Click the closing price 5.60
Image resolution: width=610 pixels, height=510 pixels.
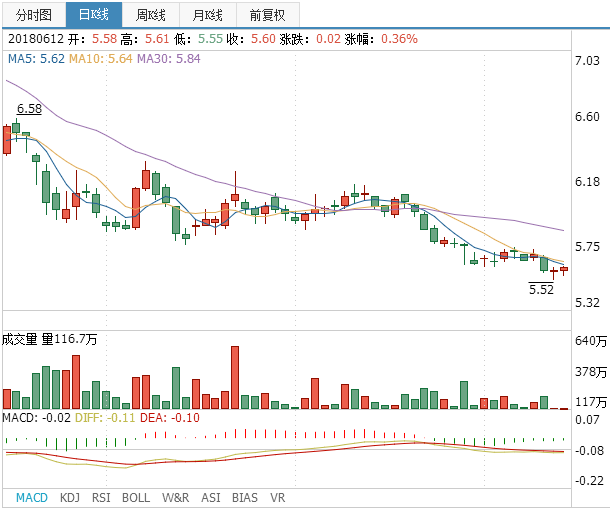[x=263, y=39]
